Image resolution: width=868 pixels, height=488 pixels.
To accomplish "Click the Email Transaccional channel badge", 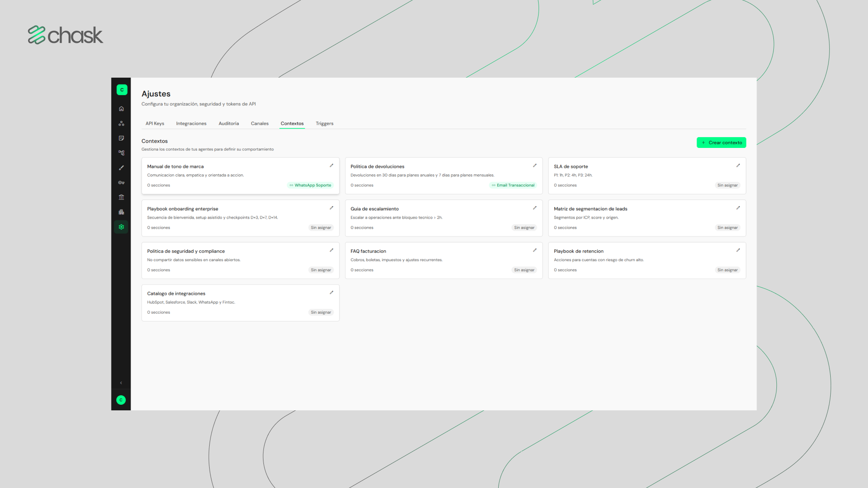I will click(x=513, y=185).
